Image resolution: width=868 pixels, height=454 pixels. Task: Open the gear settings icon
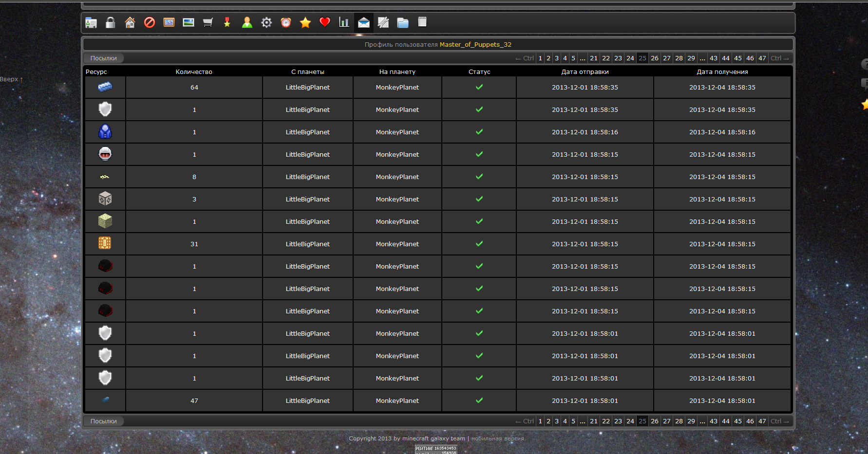266,22
